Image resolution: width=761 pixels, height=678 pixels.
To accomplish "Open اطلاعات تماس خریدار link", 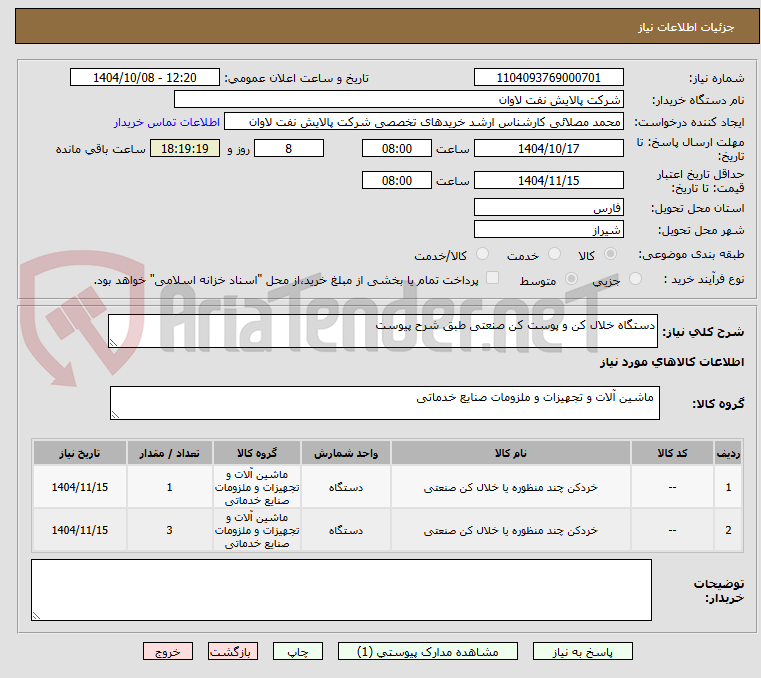I will 166,122.
